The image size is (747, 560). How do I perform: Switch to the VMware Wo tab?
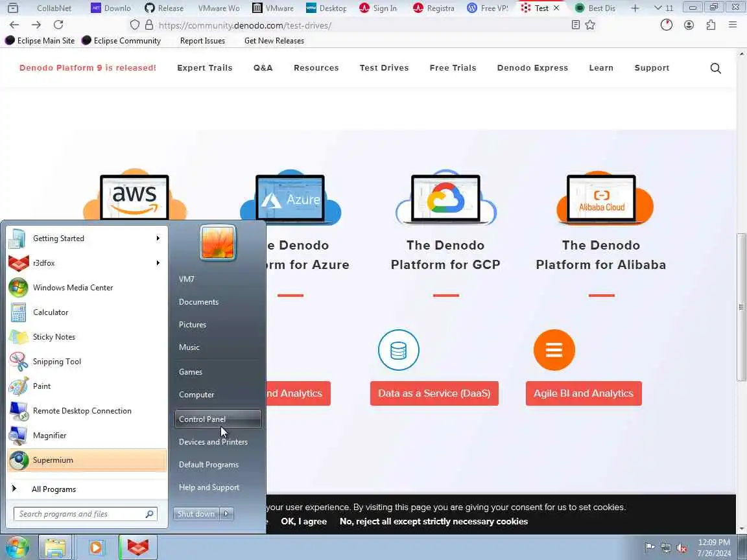click(219, 8)
